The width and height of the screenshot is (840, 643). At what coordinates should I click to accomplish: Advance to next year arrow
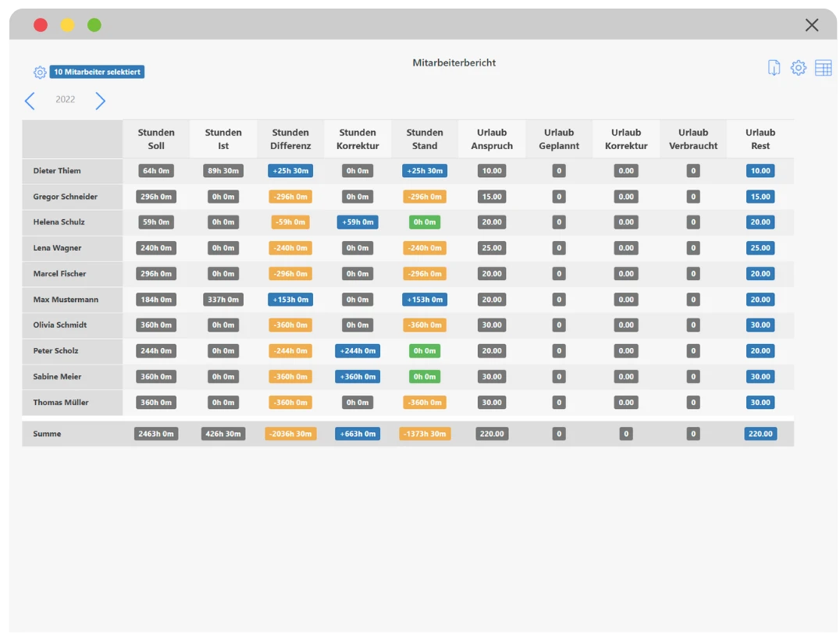click(100, 101)
